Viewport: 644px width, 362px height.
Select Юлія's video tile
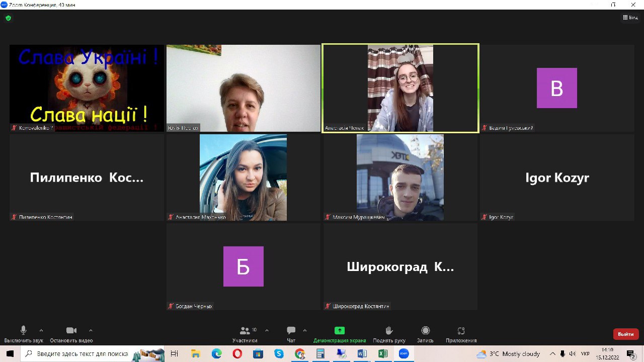tap(244, 88)
